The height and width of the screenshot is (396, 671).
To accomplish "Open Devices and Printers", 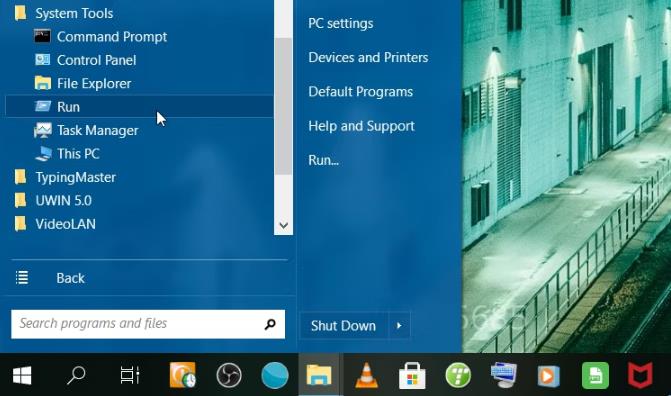I will point(368,57).
